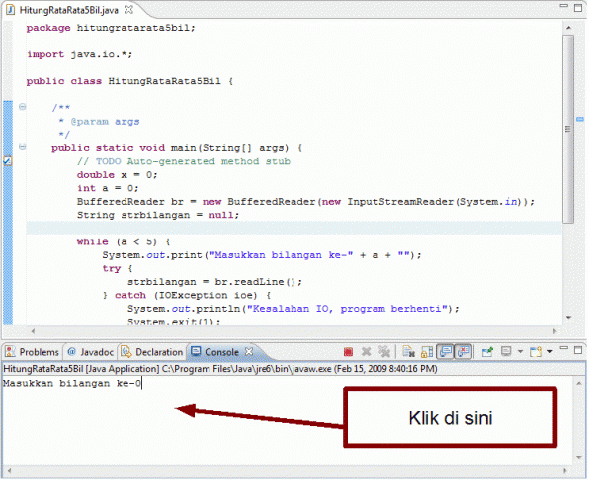Maximize the editor area
The image size is (589, 480).
click(x=578, y=8)
